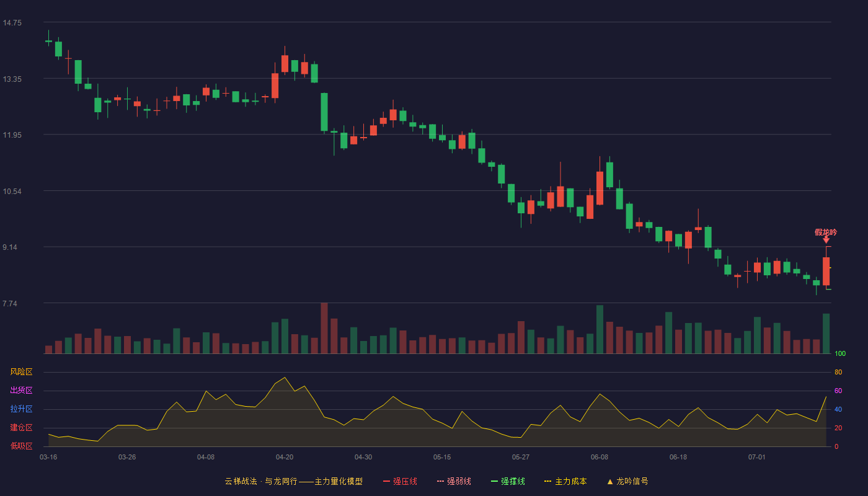Click the 04-20 date label
Image resolution: width=868 pixels, height=496 pixels.
285,457
